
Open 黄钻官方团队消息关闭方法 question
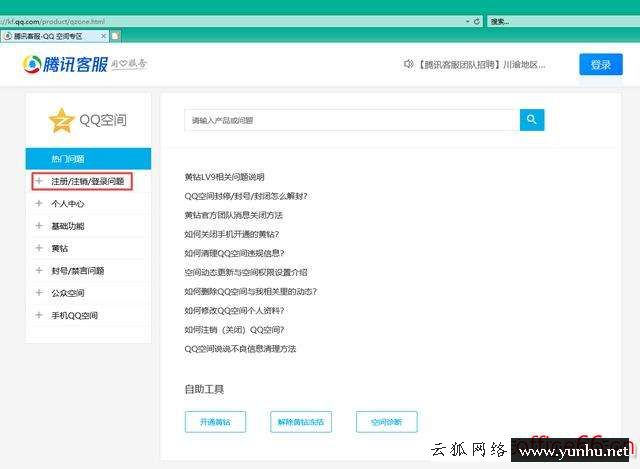[x=233, y=215]
